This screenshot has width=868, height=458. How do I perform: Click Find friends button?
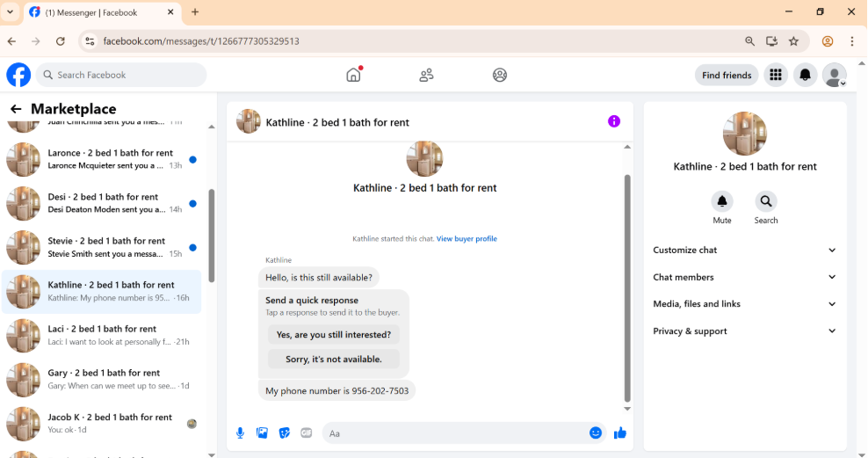(727, 75)
